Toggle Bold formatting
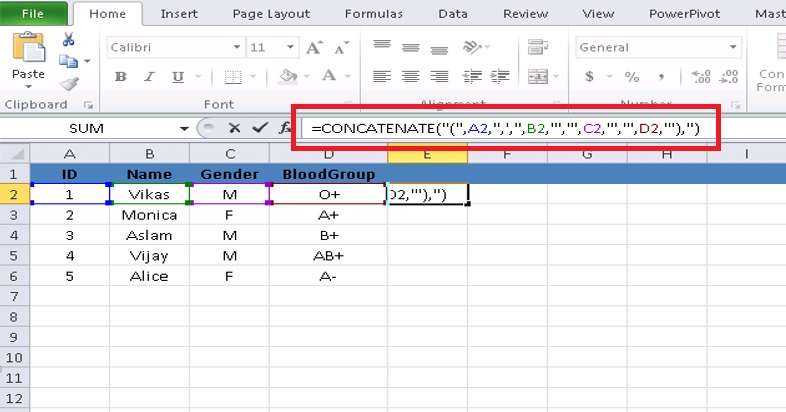786x412 pixels. pyautogui.click(x=120, y=77)
